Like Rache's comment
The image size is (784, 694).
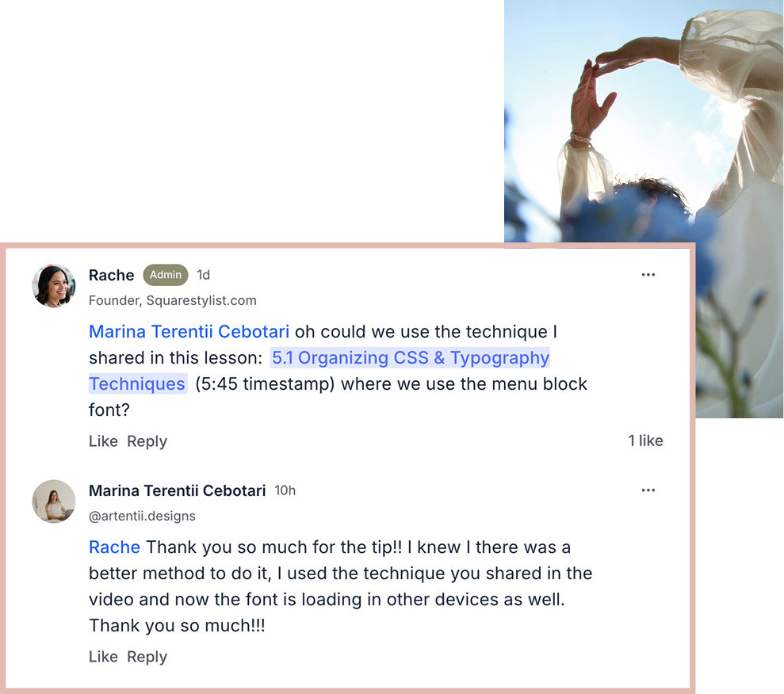tap(103, 441)
